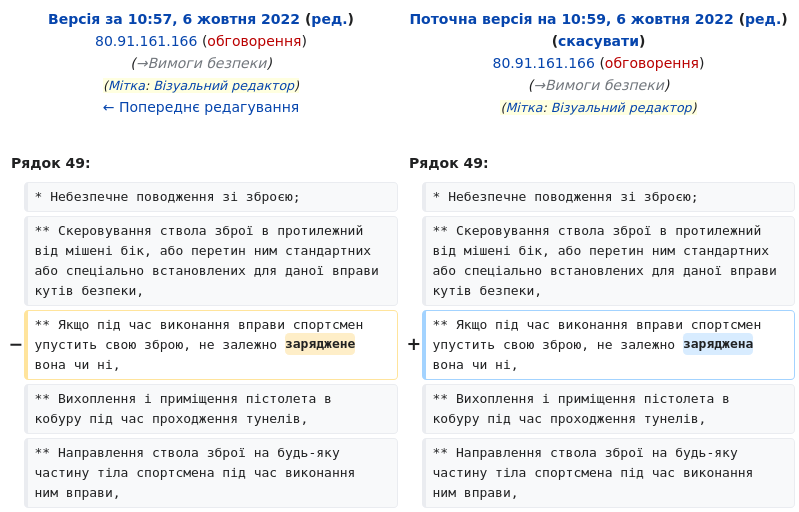Image resolution: width=799 pixels, height=512 pixels.
Task: Open current-revision user 80.91.161.166 contributions
Action: coord(543,63)
